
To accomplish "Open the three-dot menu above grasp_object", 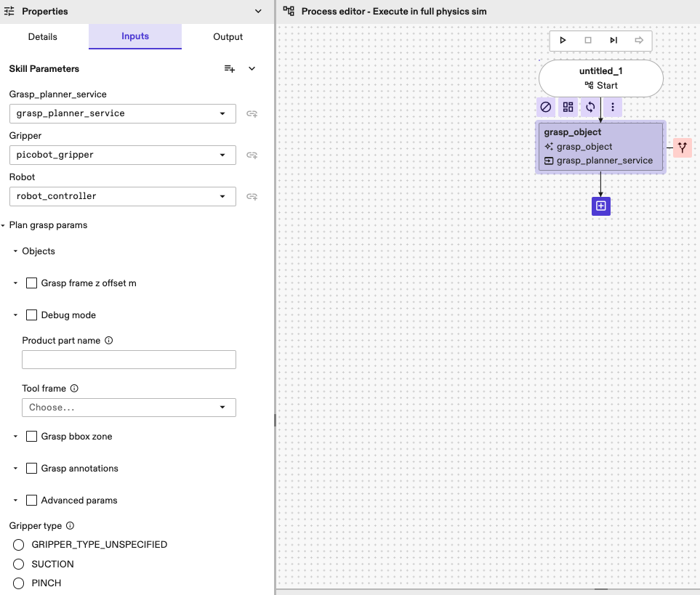I will [x=613, y=108].
